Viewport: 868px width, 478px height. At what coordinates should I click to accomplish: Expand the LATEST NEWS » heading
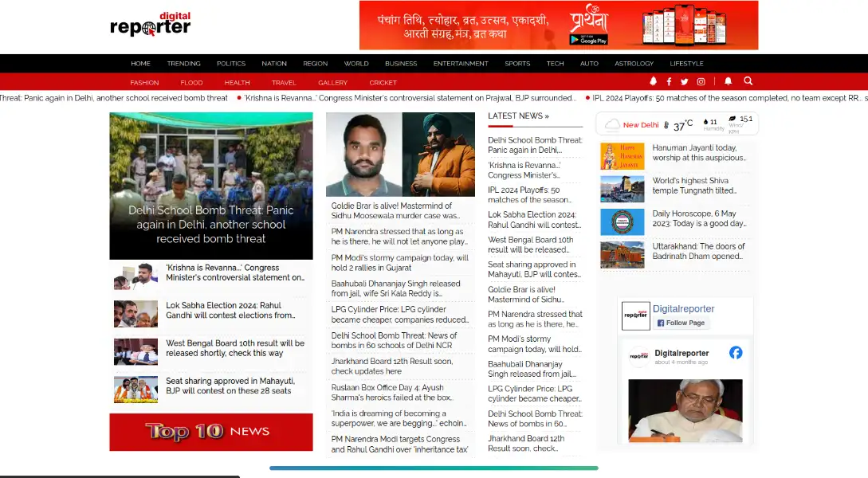(x=518, y=116)
